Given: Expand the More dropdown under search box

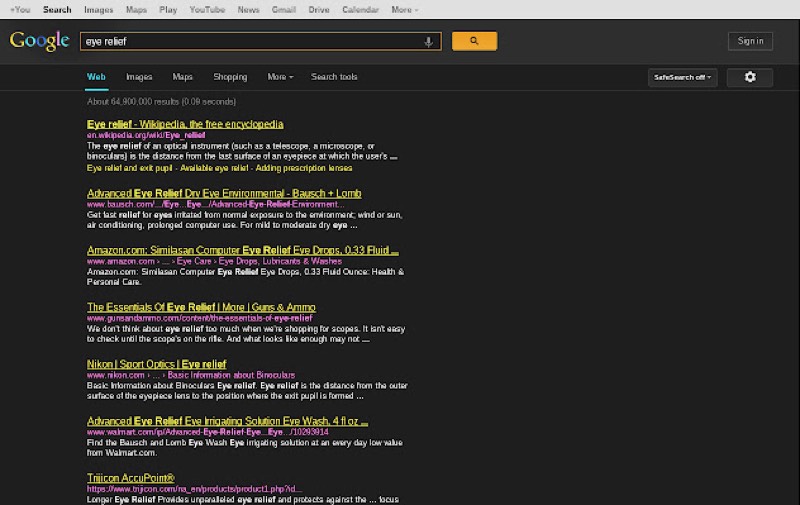Looking at the screenshot, I should coord(280,77).
